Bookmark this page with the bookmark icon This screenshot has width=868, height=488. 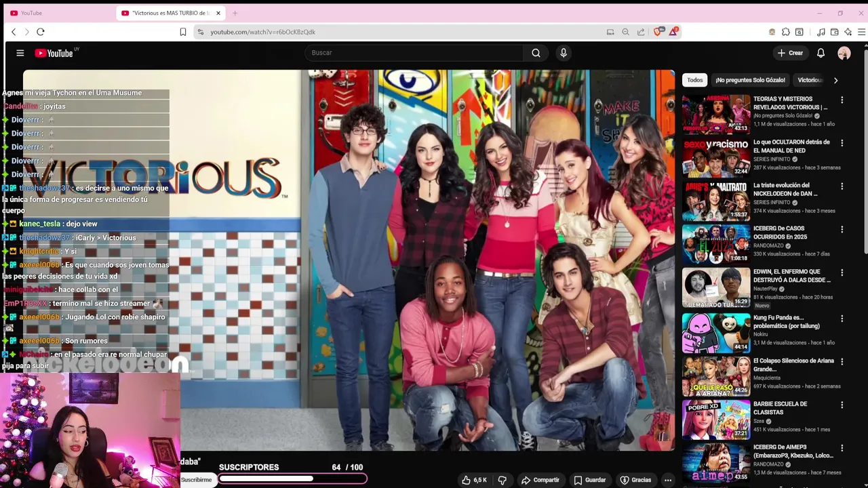click(x=183, y=32)
